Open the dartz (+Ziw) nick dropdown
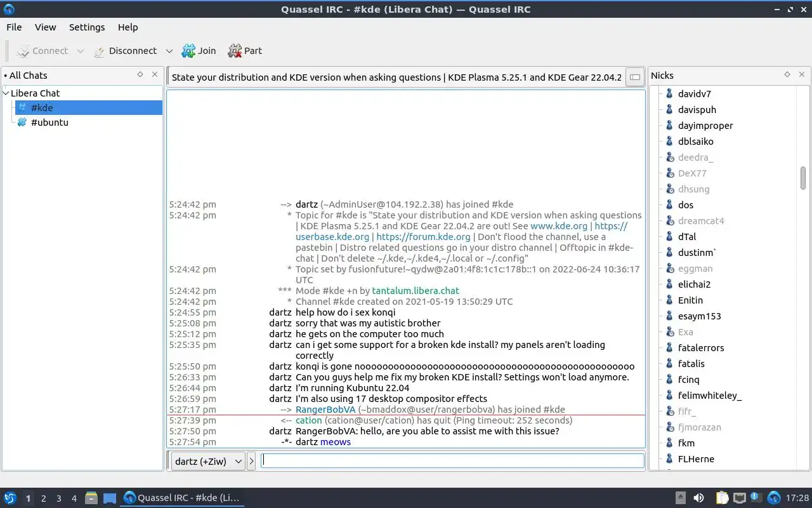The width and height of the screenshot is (812, 508). click(208, 462)
